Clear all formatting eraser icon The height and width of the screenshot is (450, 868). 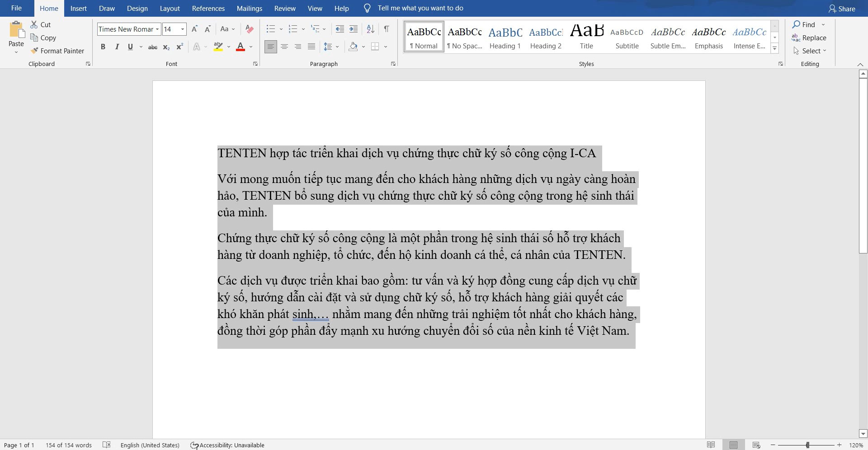(249, 29)
